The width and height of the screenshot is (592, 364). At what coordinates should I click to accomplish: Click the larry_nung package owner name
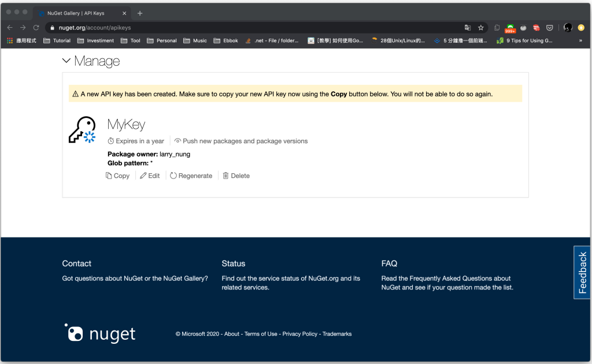(175, 154)
